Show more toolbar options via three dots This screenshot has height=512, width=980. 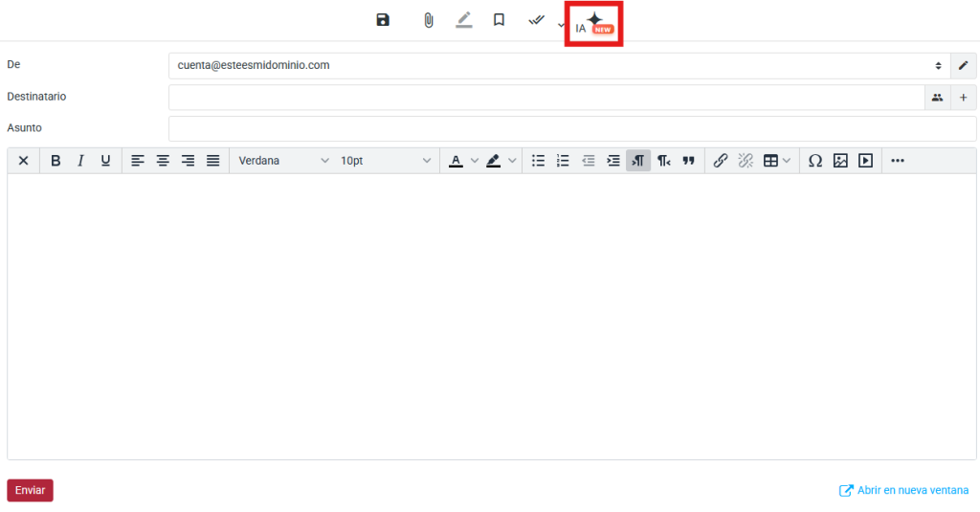[898, 161]
